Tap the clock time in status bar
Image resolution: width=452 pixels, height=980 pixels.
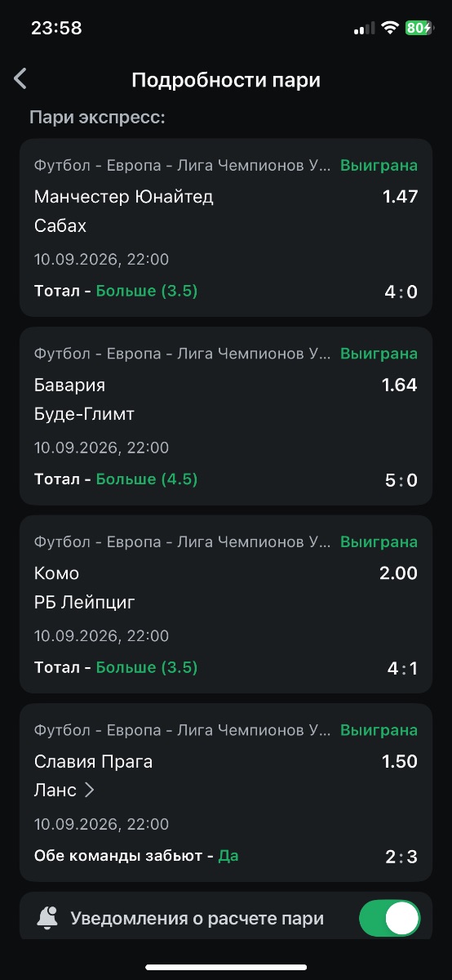(x=56, y=28)
